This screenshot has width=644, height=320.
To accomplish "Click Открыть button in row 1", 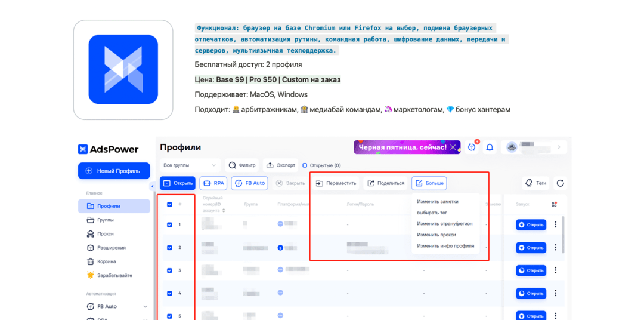I will [x=531, y=224].
